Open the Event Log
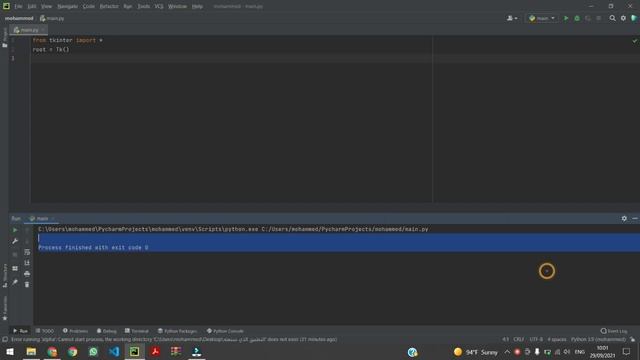Image resolution: width=640 pixels, height=360 pixels. click(x=614, y=331)
